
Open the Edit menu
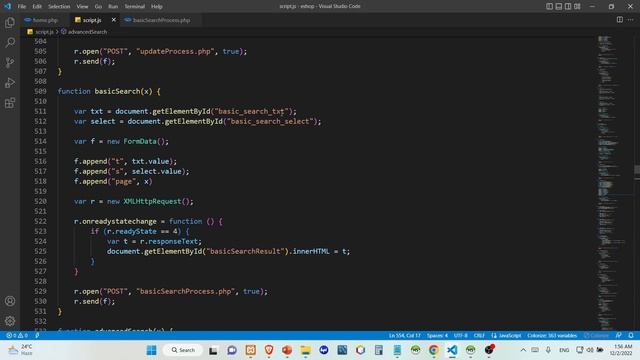[37, 7]
